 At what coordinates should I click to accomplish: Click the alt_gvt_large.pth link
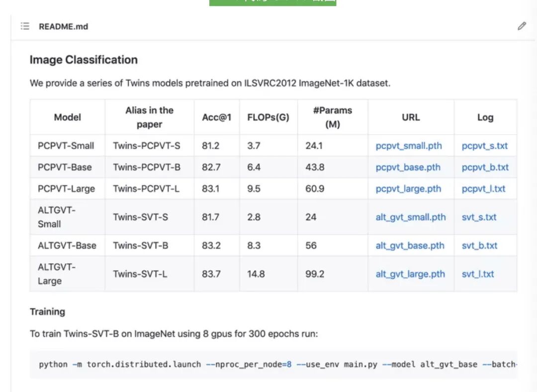[x=410, y=274]
